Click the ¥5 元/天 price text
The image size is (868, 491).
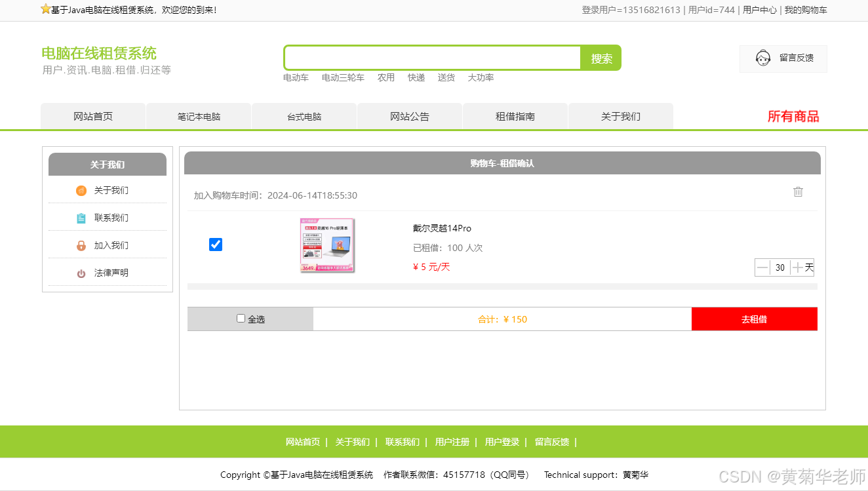tap(431, 267)
